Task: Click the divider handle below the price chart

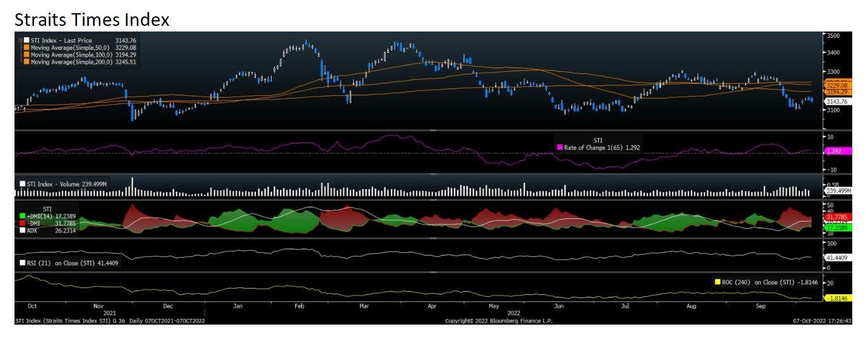Action: point(432,130)
